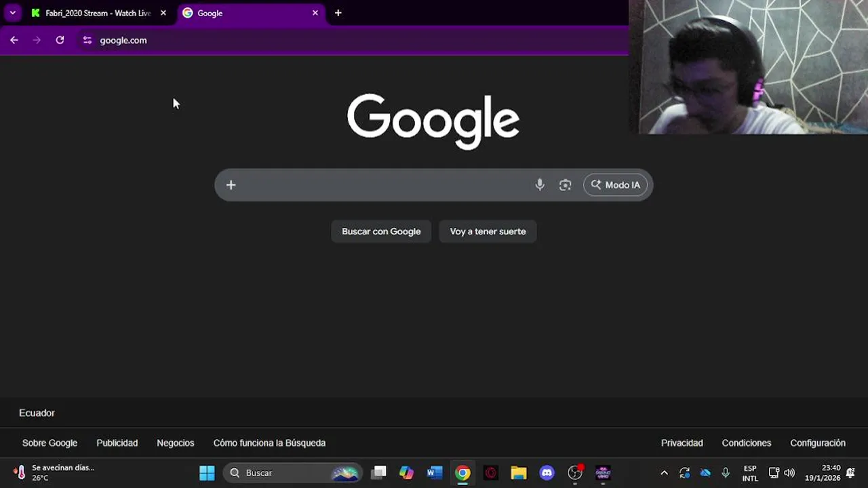Open a new browser tab
Image resolution: width=868 pixels, height=488 pixels.
(338, 13)
